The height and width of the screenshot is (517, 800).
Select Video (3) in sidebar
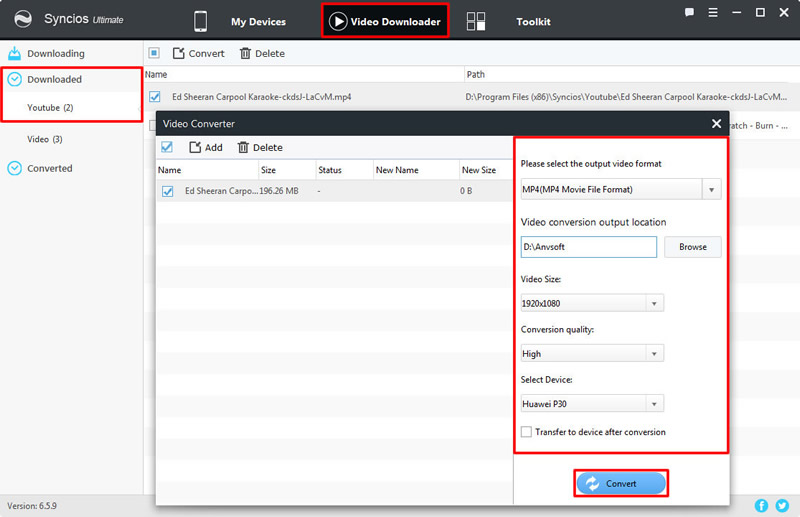[45, 139]
